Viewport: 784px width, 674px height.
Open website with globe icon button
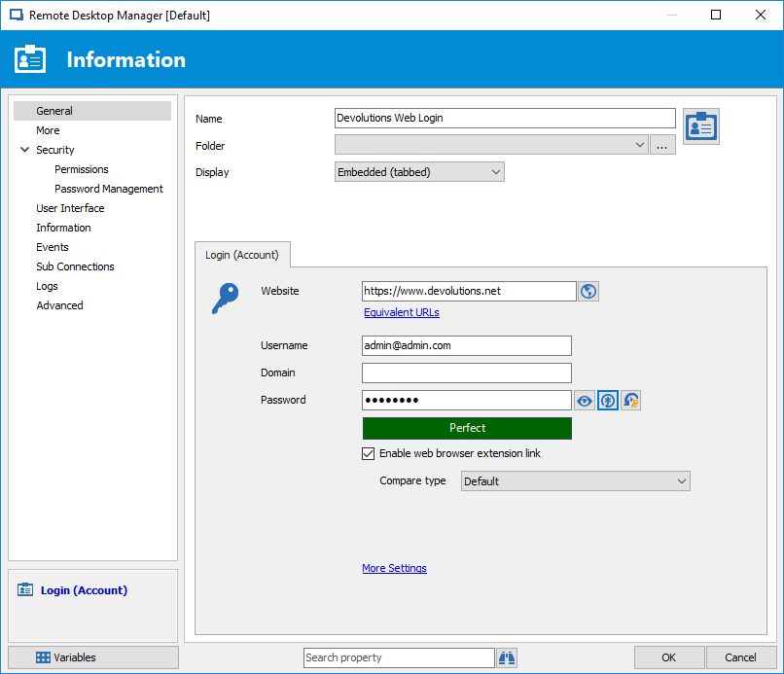click(x=588, y=291)
